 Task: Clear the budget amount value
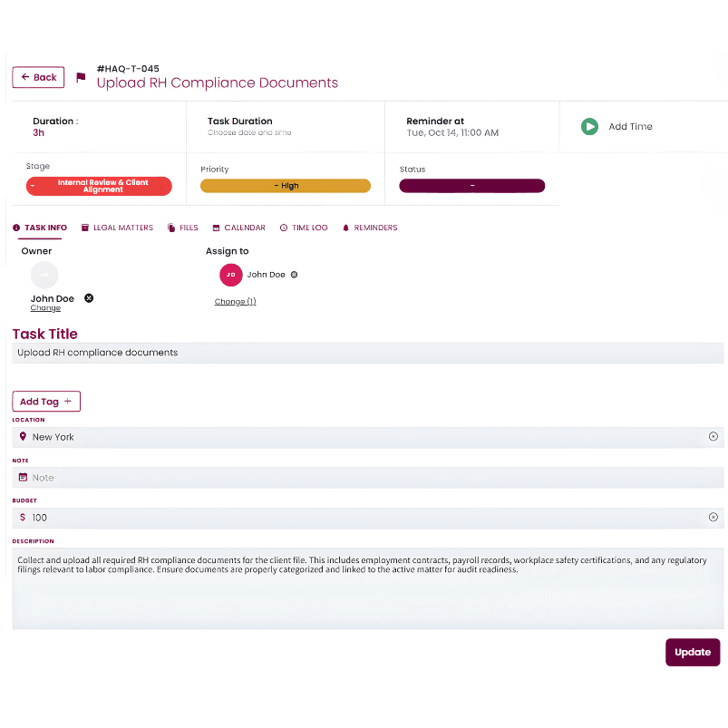pyautogui.click(x=713, y=518)
